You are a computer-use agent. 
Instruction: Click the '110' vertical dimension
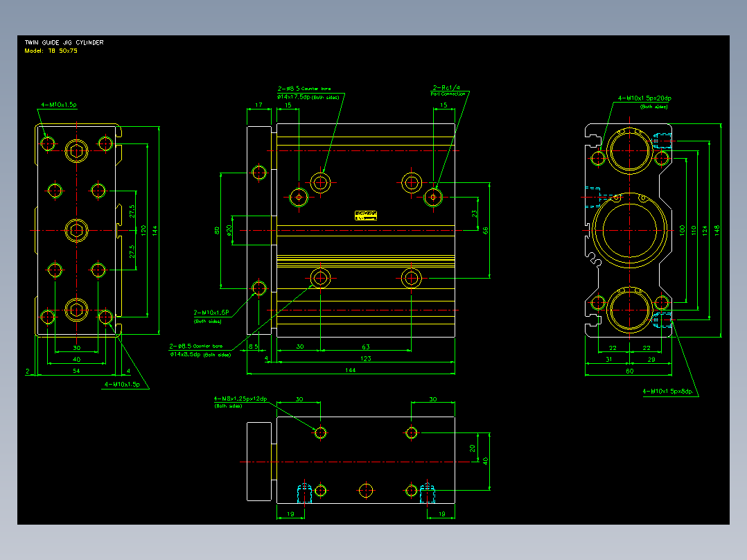[x=694, y=230]
